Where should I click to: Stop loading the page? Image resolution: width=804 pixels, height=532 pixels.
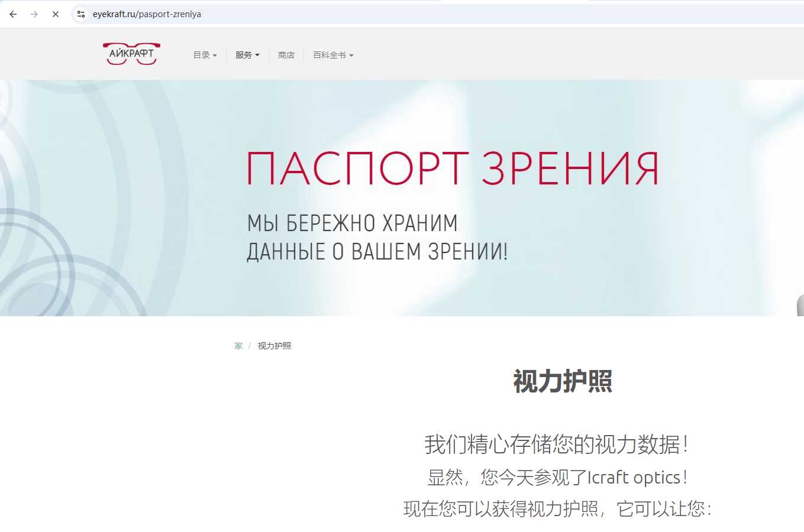click(x=56, y=14)
